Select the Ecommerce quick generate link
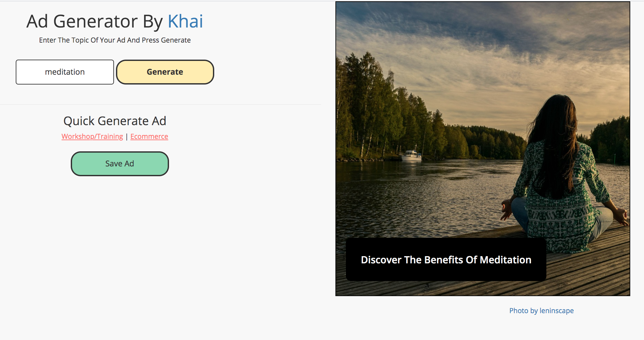 tap(149, 136)
